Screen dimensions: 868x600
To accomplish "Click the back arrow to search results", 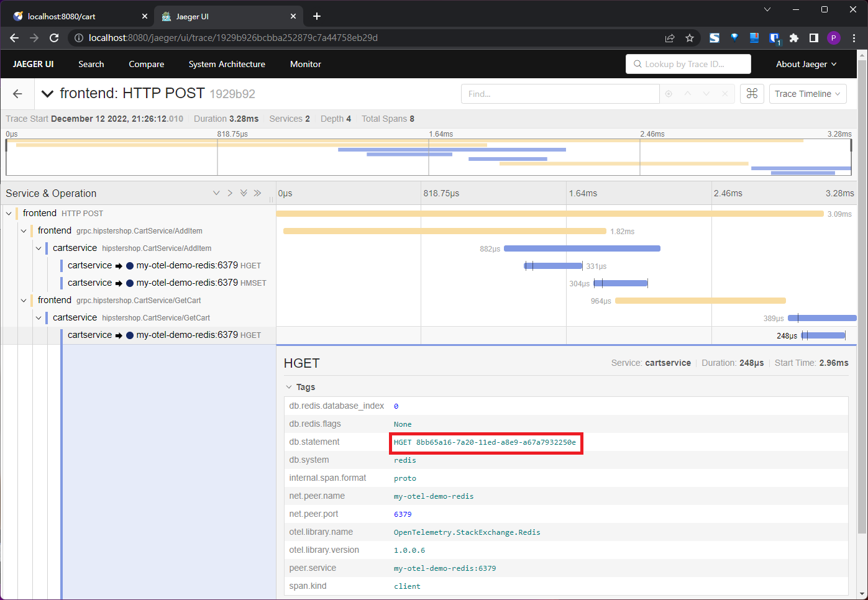I will click(17, 94).
